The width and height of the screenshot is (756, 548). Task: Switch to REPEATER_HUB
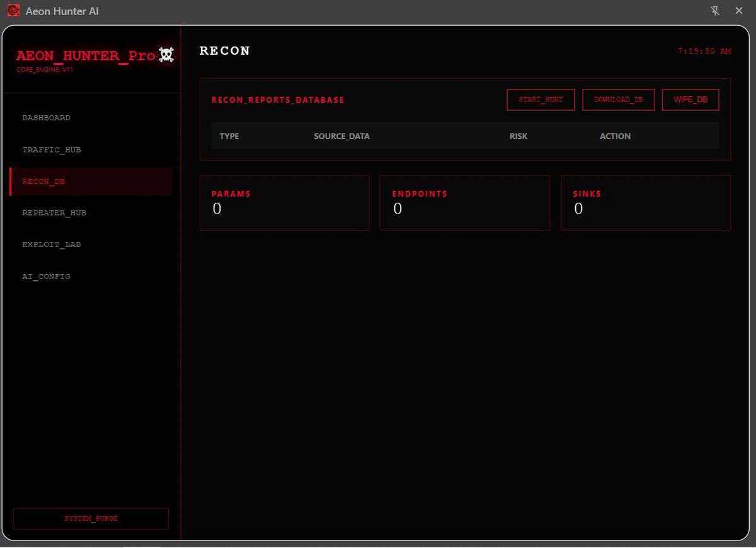[x=54, y=213]
